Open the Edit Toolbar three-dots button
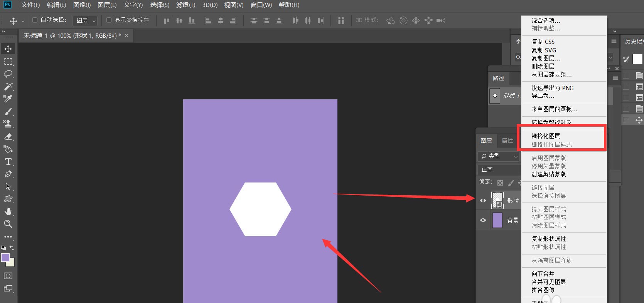Screen dimensions: 644x303 coord(8,236)
